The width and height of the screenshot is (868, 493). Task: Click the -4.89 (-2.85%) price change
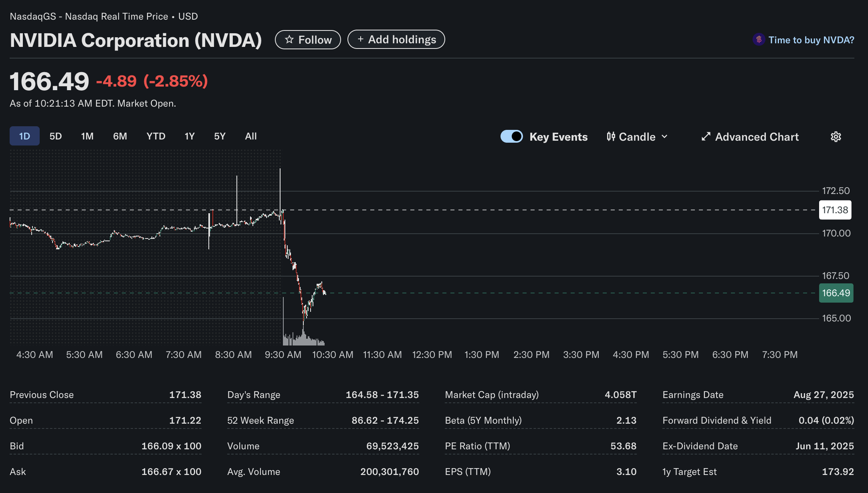pos(152,81)
